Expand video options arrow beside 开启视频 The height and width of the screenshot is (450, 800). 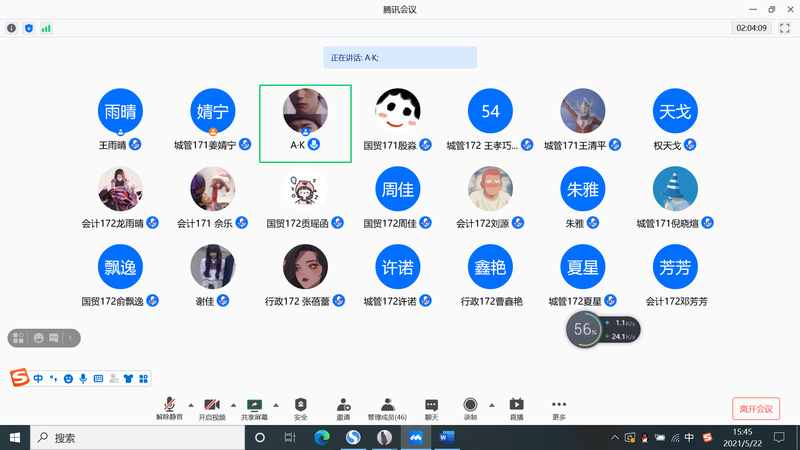[x=233, y=402]
